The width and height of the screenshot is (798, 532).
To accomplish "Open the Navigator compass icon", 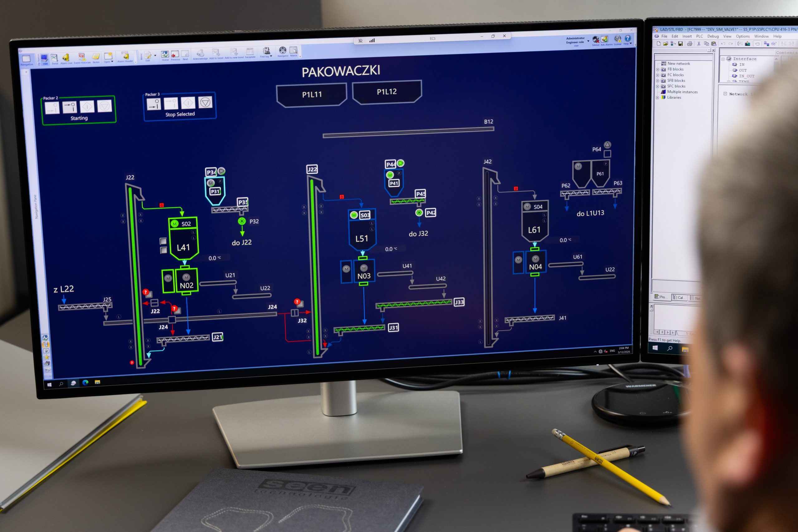I will click(x=283, y=51).
